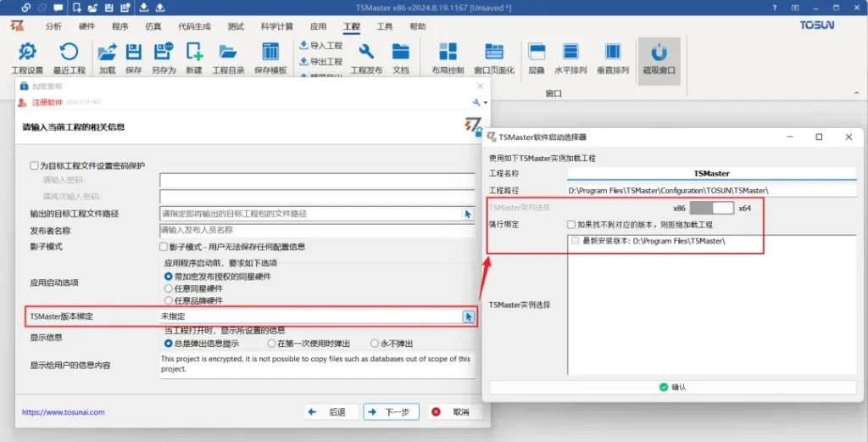Click the 加载 load project icon

(107, 52)
